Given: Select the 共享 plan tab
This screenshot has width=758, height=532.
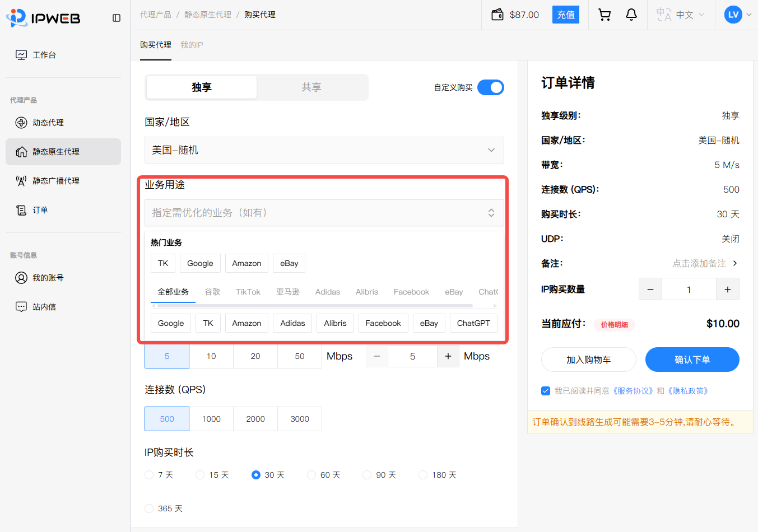Looking at the screenshot, I should click(311, 87).
